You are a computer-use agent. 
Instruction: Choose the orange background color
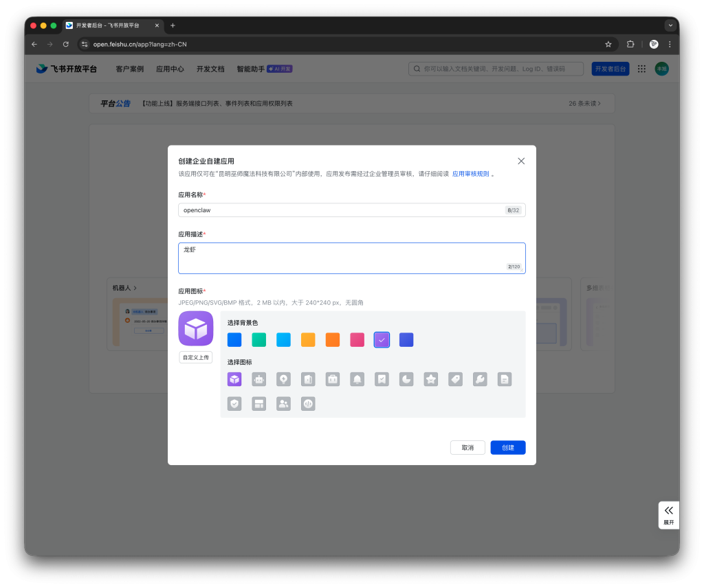(333, 340)
